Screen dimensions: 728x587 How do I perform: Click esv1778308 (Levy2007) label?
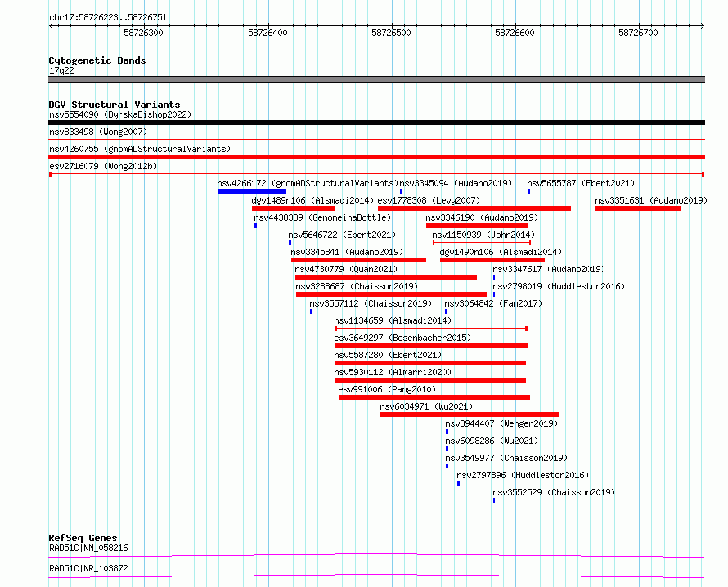pos(429,200)
